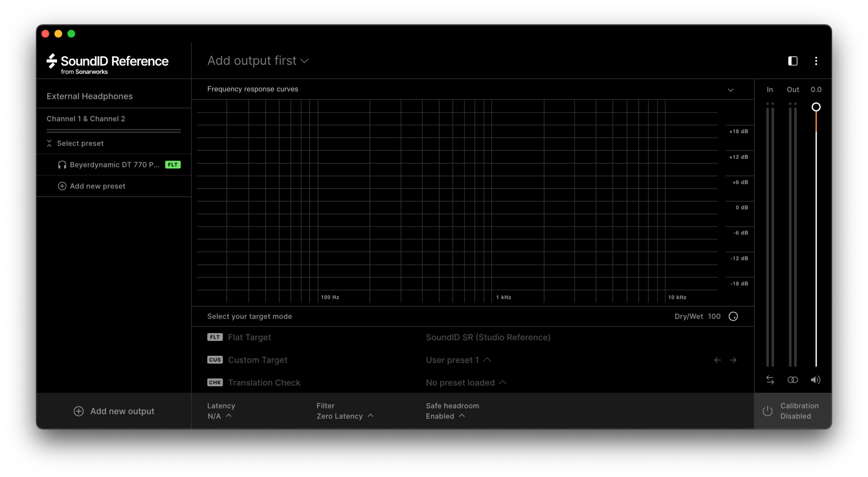Open the Add output first dropdown
868x477 pixels.
point(258,61)
